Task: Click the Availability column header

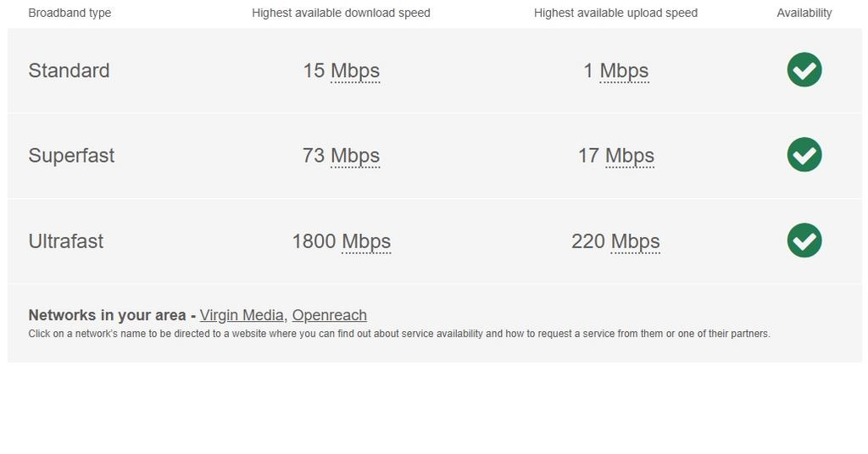Action: pyautogui.click(x=804, y=13)
